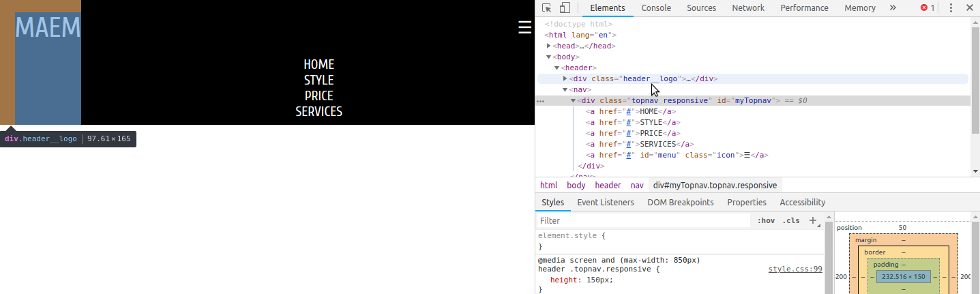This screenshot has width=980, height=294.
Task: Open the Sources tab
Action: pyautogui.click(x=701, y=8)
